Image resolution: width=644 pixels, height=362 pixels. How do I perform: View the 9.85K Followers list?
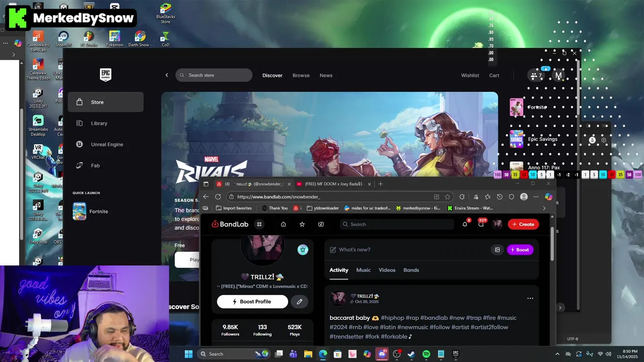(230, 330)
